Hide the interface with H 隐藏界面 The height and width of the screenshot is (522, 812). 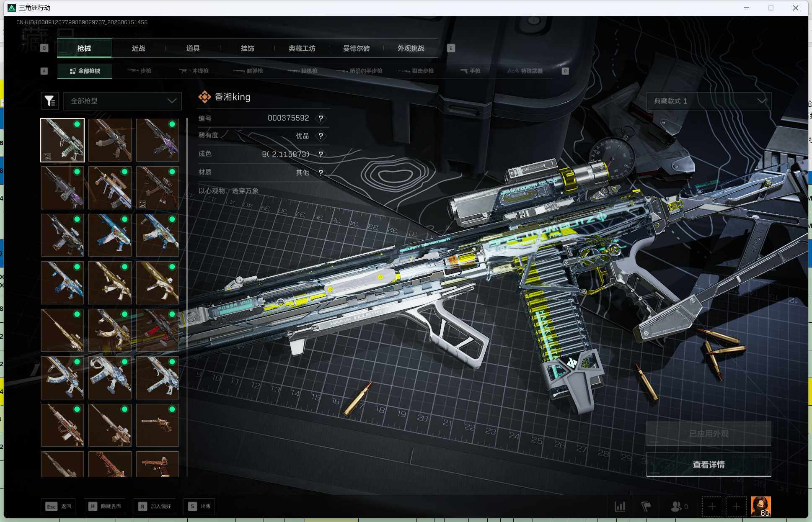pos(104,507)
